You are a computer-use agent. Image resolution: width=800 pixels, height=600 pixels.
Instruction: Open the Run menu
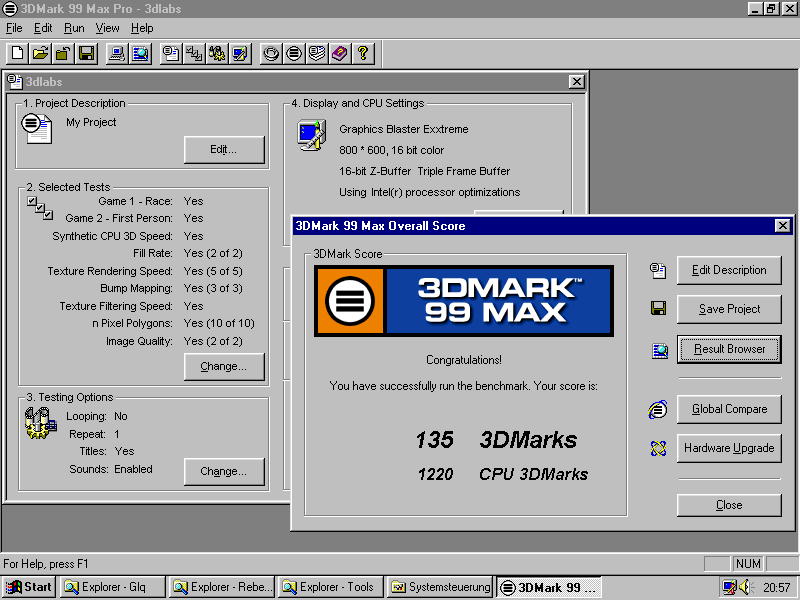pyautogui.click(x=71, y=28)
